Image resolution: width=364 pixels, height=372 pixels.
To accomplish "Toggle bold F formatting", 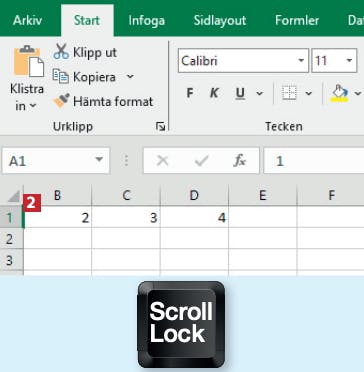I will pyautogui.click(x=190, y=93).
